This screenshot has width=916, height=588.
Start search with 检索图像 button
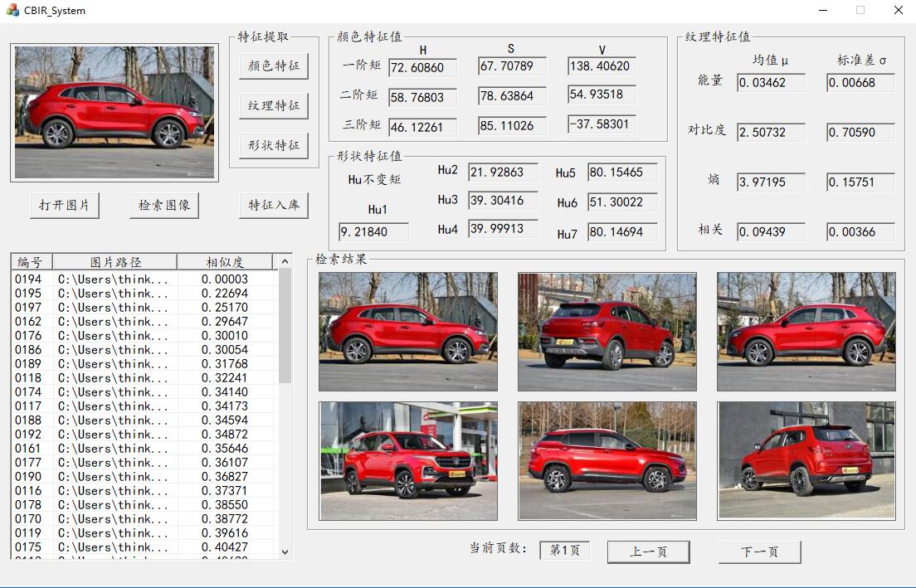164,206
